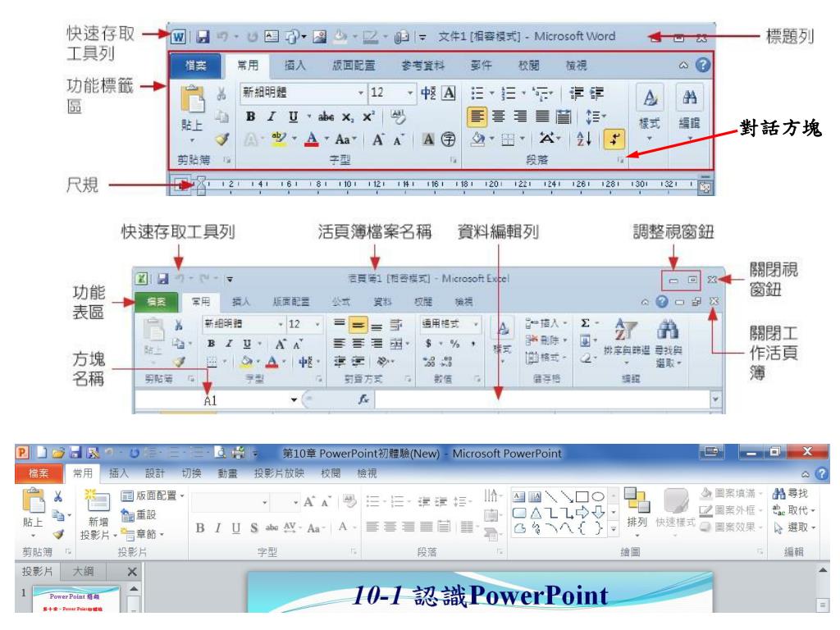Open the Sort A-Z icon in Word's paragraph group
840x630 pixels.
point(584,139)
